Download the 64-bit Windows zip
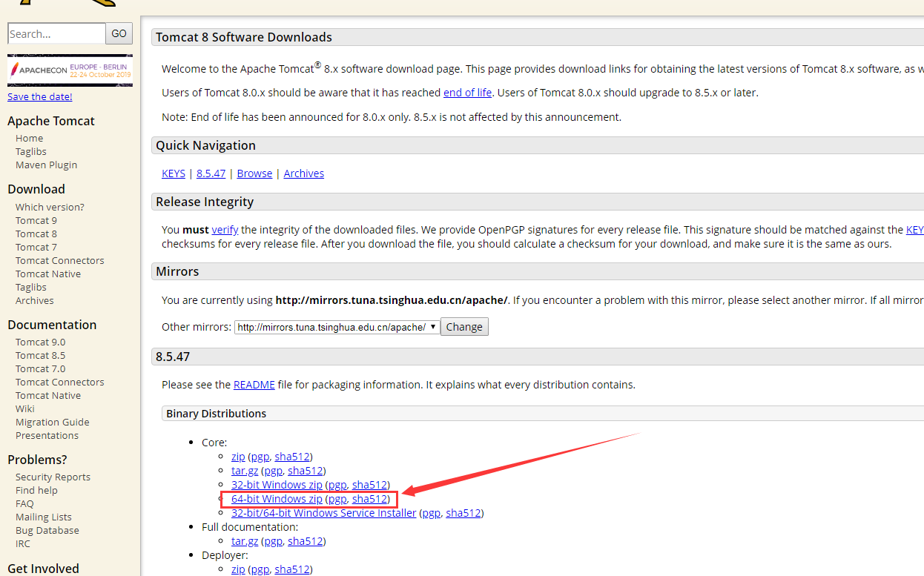Screen dimensions: 924x576 click(277, 499)
